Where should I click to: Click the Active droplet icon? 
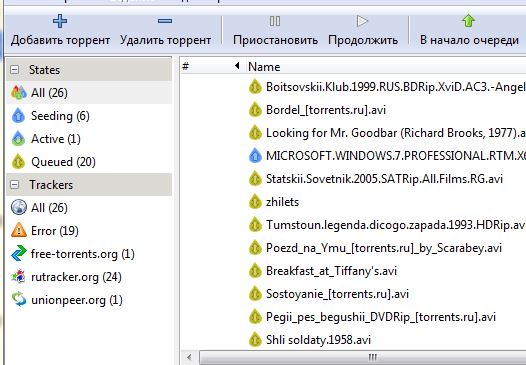tap(18, 139)
